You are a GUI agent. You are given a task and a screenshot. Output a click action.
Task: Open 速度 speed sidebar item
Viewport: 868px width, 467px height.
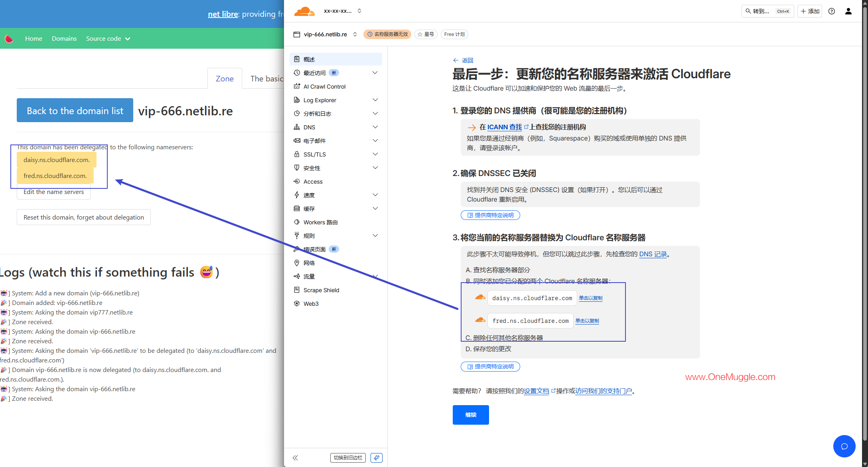click(x=336, y=195)
